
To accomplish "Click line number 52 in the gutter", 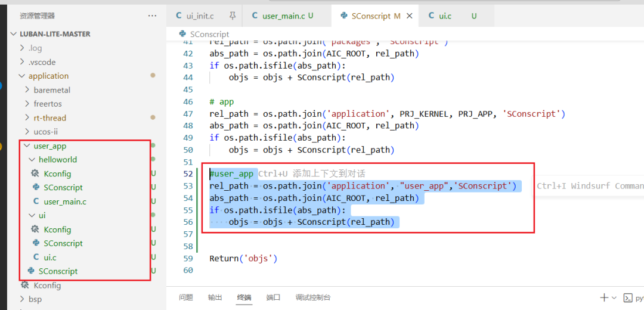I will 188,173.
